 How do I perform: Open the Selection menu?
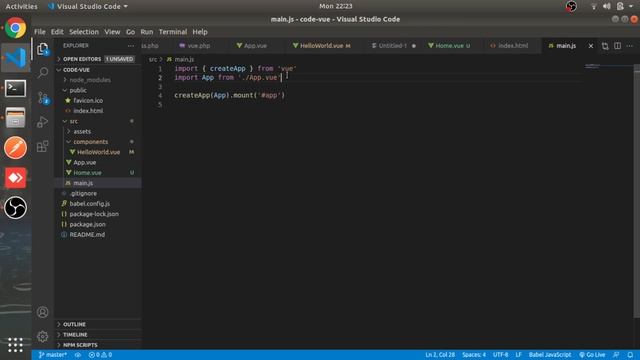pyautogui.click(x=84, y=32)
